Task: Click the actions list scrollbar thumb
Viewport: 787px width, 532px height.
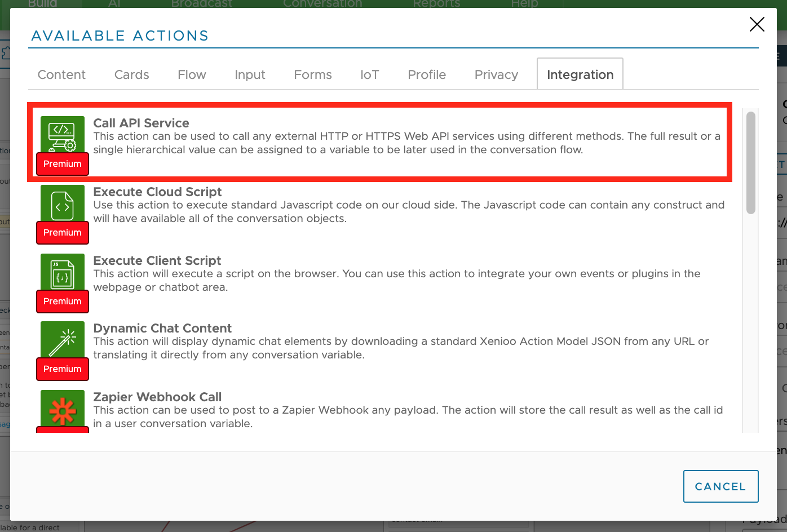Action: [750, 163]
